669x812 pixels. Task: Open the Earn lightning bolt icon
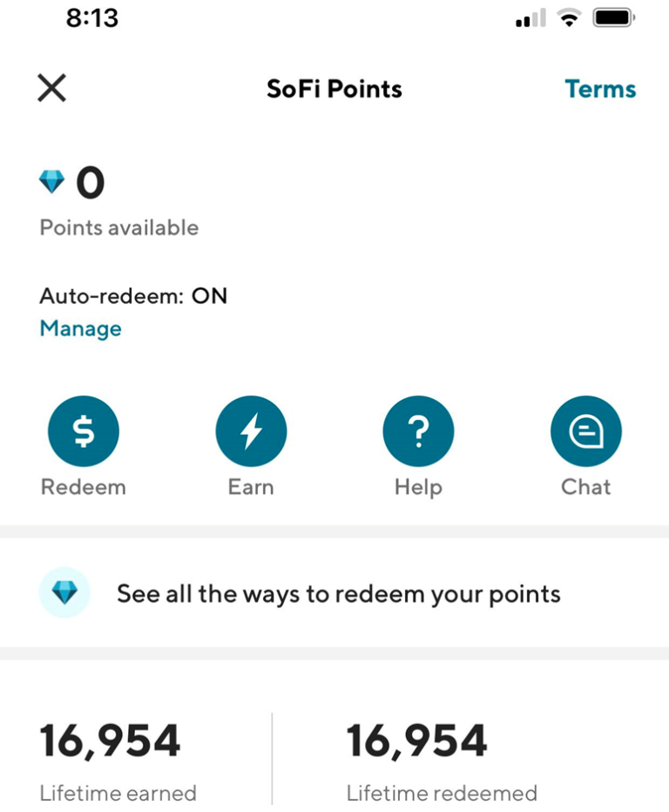[x=251, y=431]
